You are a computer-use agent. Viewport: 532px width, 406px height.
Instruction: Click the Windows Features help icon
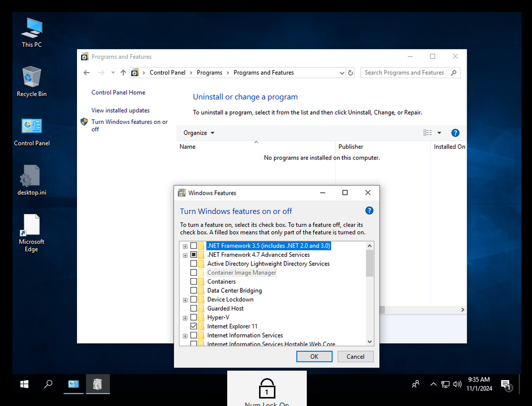pyautogui.click(x=369, y=211)
